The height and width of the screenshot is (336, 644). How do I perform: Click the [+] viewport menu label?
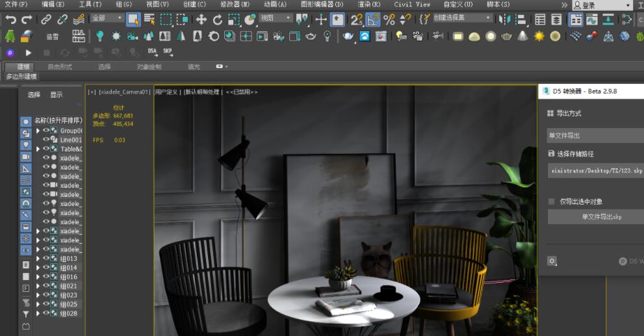91,92
